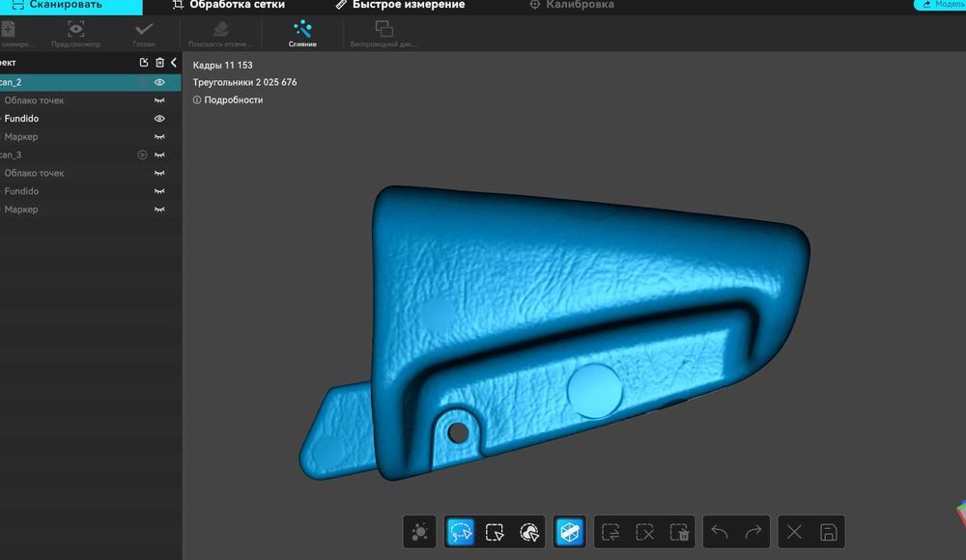Show Маркер under Scan_2
This screenshot has height=560, width=966.
coord(159,137)
